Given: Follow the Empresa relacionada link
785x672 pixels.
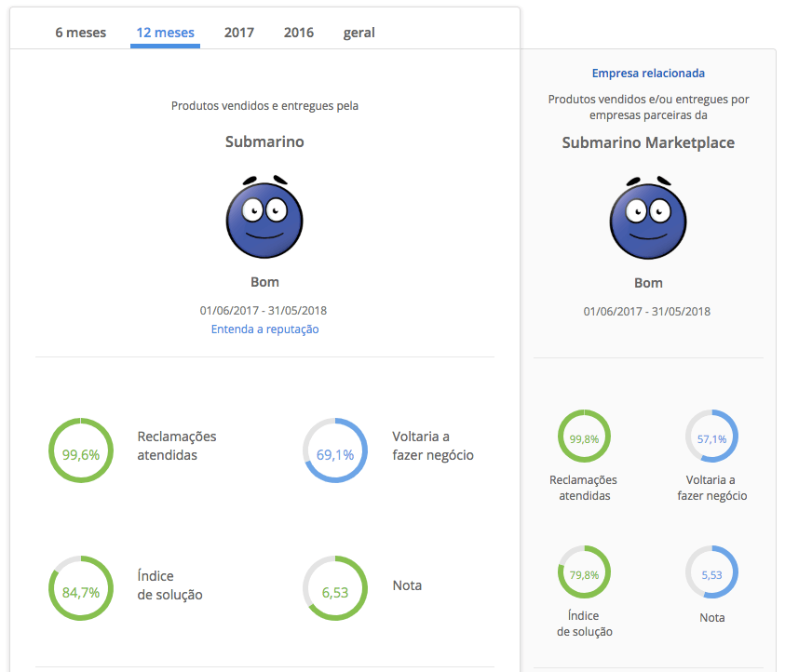Looking at the screenshot, I should [x=648, y=73].
